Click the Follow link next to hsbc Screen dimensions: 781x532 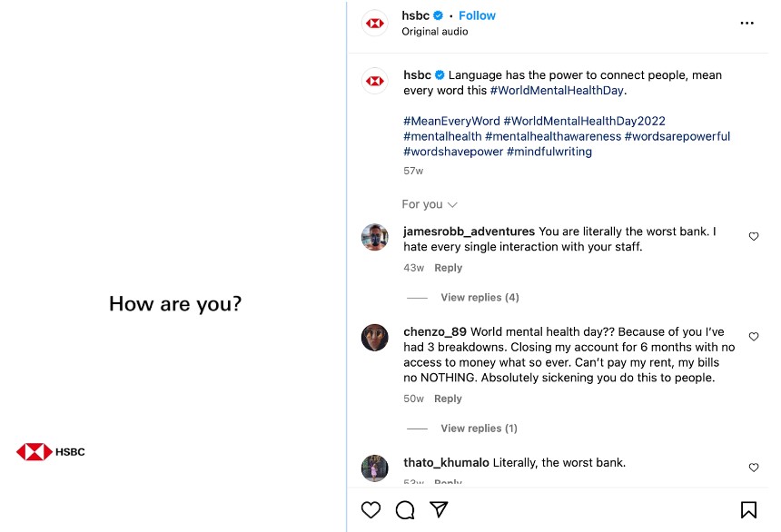tap(478, 15)
